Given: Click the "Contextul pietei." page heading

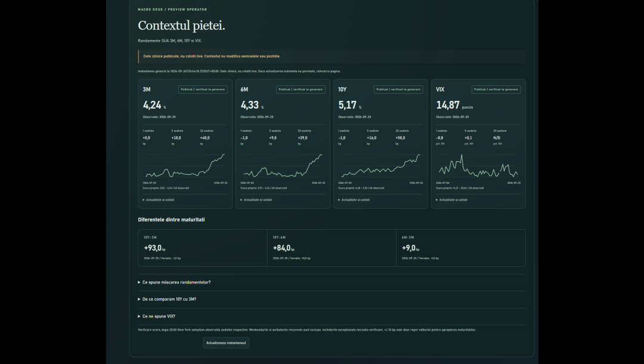Looking at the screenshot, I should [x=181, y=26].
